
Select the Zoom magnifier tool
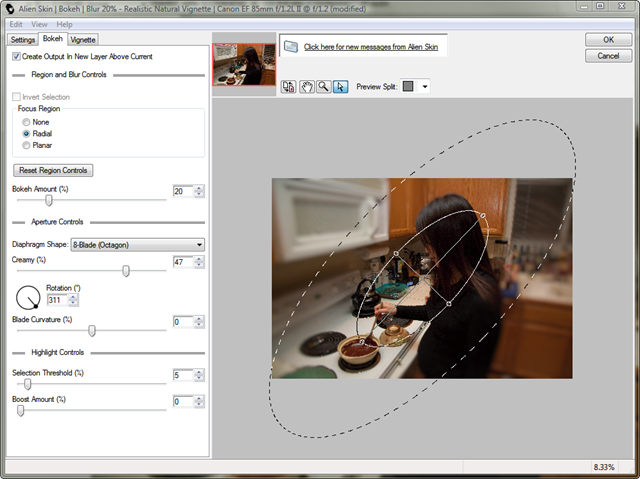tap(323, 87)
